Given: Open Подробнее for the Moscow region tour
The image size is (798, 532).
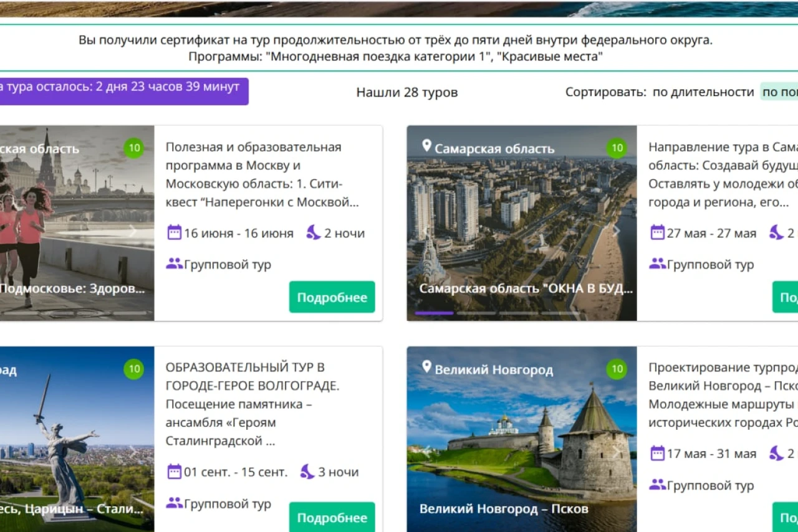Looking at the screenshot, I should [332, 297].
